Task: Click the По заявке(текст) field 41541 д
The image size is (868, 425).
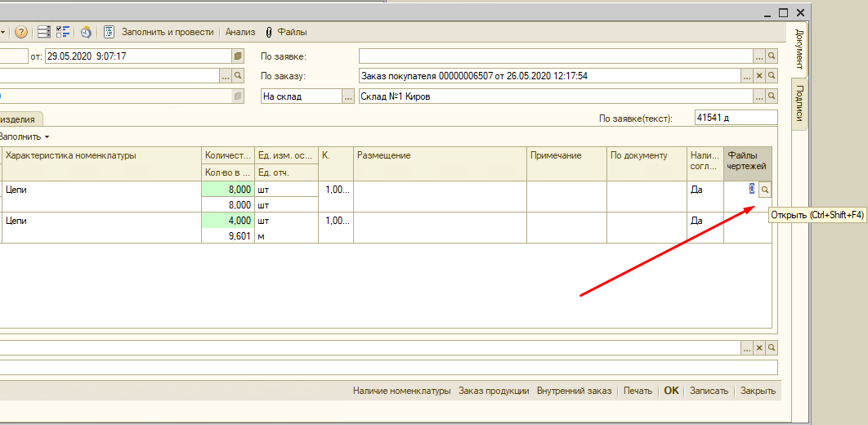Action: 736,118
